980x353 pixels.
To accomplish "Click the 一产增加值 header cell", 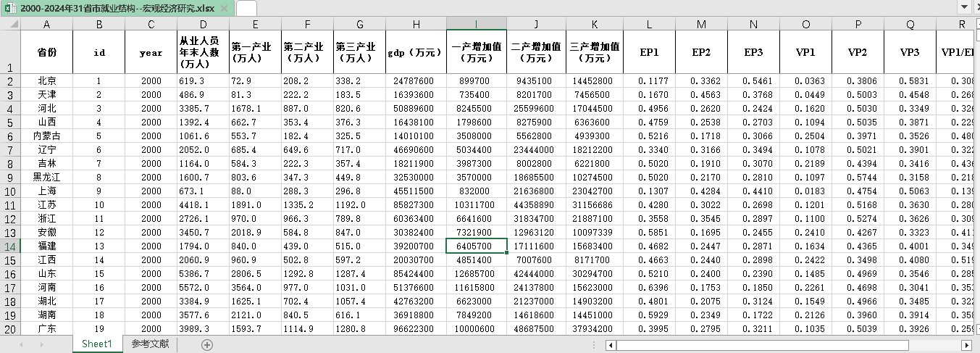I will tap(476, 52).
